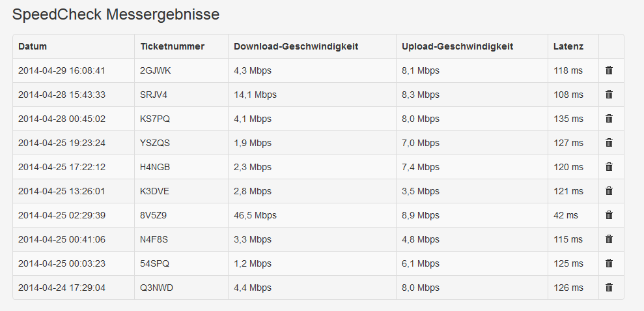Image resolution: width=644 pixels, height=311 pixels.
Task: Trash the Q3NWD measurement from 2014-04-24
Action: (x=609, y=288)
